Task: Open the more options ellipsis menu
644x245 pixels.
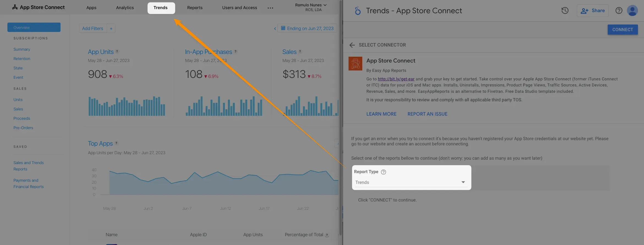Action: 270,8
